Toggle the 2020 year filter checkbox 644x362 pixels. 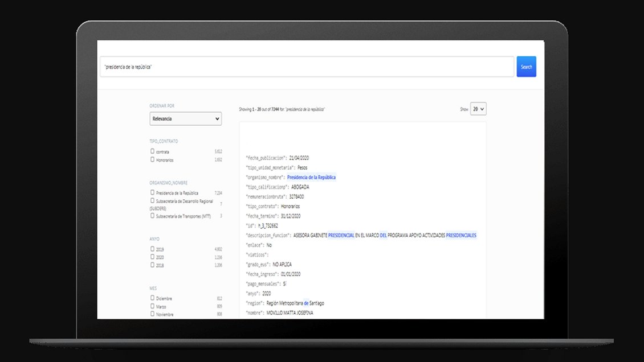click(x=152, y=257)
